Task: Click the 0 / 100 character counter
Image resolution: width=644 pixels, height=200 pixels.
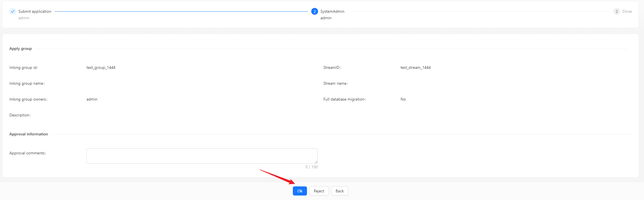Action: click(x=312, y=167)
